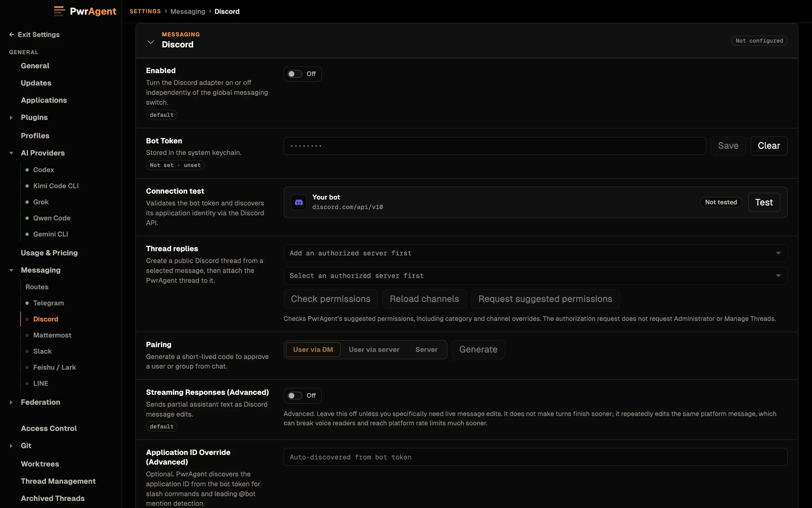Click the 'Not configured' status badge
The width and height of the screenshot is (812, 508).
759,41
